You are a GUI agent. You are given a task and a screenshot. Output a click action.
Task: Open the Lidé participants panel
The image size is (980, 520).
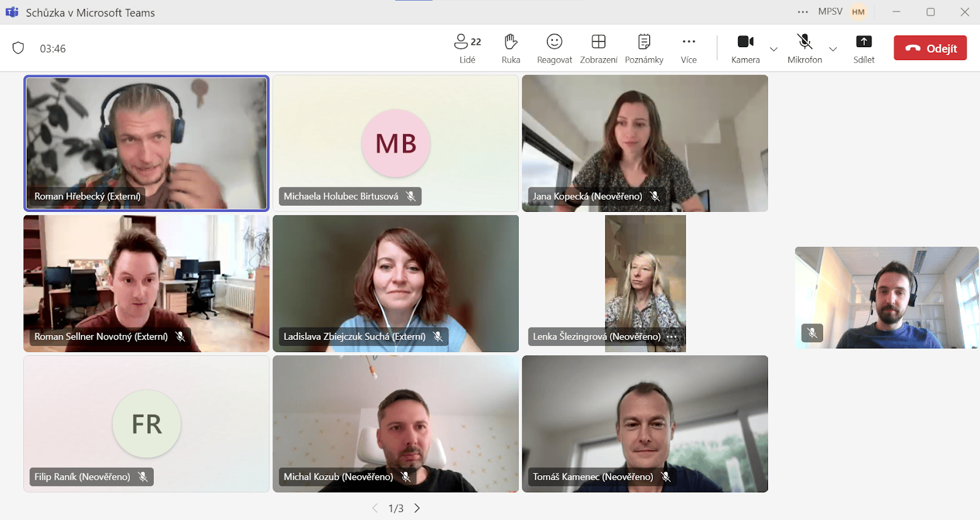click(467, 48)
